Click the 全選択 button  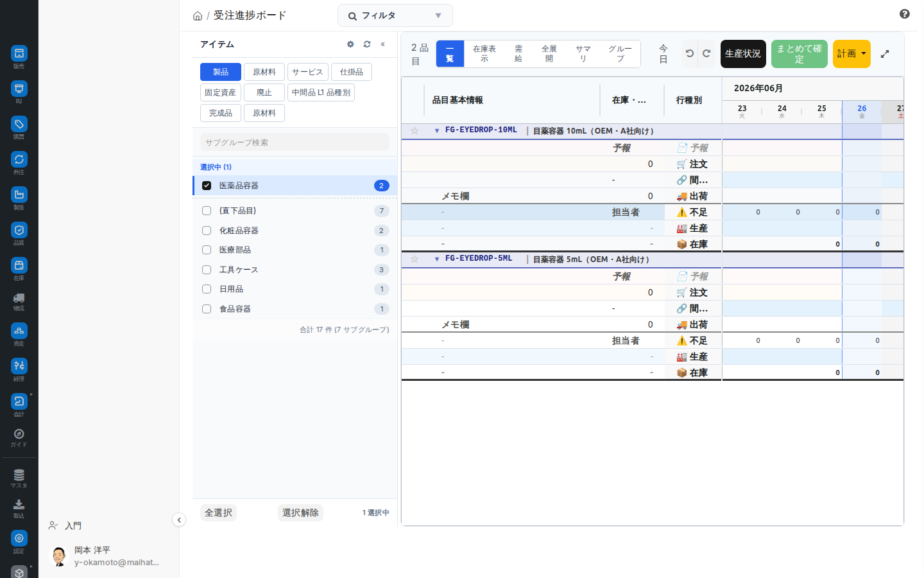(218, 512)
